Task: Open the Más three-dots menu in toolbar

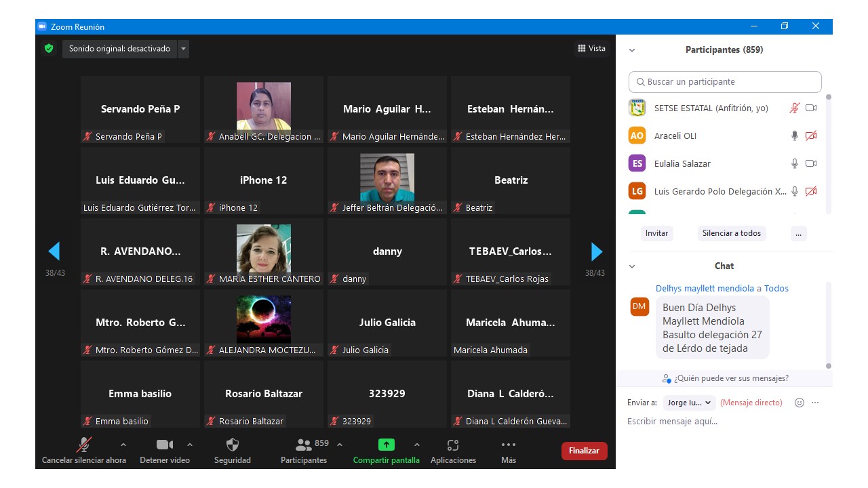Action: click(509, 451)
